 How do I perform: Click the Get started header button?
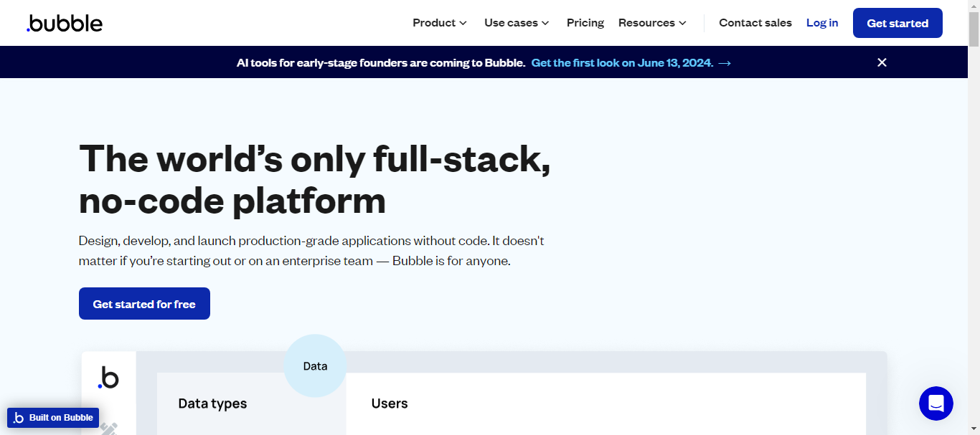(897, 23)
